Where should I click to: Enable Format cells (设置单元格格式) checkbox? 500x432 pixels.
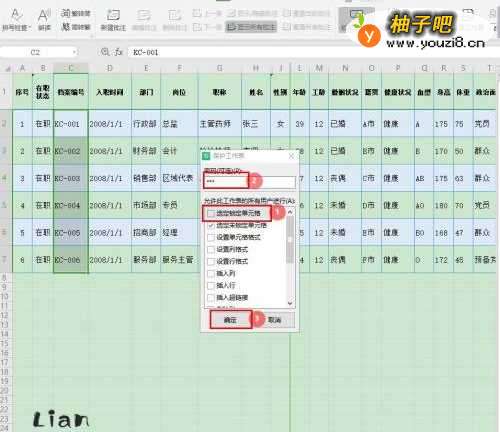coord(211,237)
